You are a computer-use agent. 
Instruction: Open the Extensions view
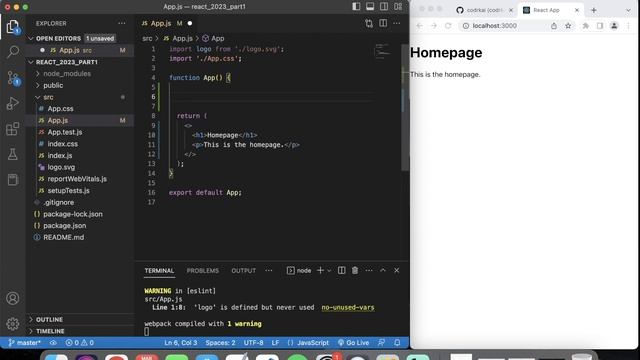click(13, 129)
